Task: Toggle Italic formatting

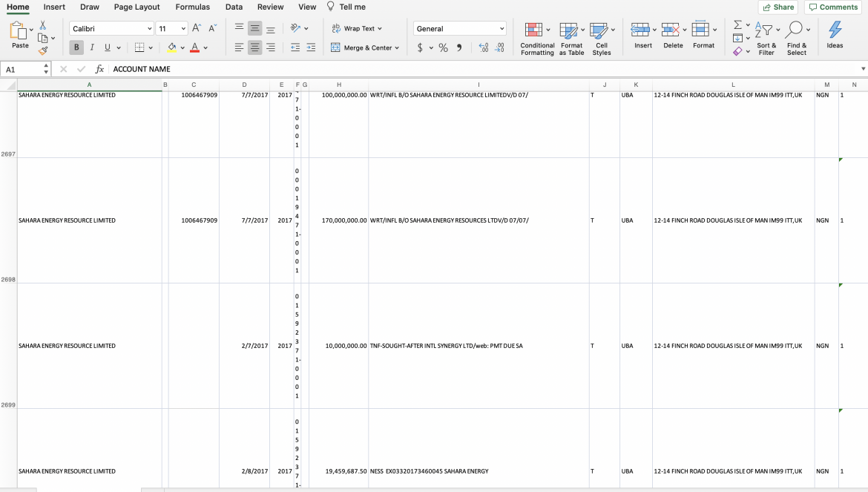Action: (x=92, y=47)
